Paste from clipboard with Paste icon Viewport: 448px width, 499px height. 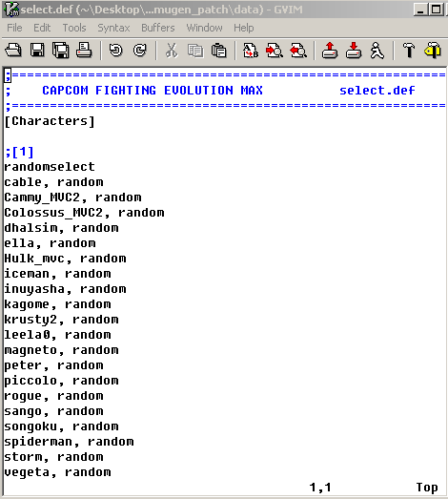(x=218, y=51)
